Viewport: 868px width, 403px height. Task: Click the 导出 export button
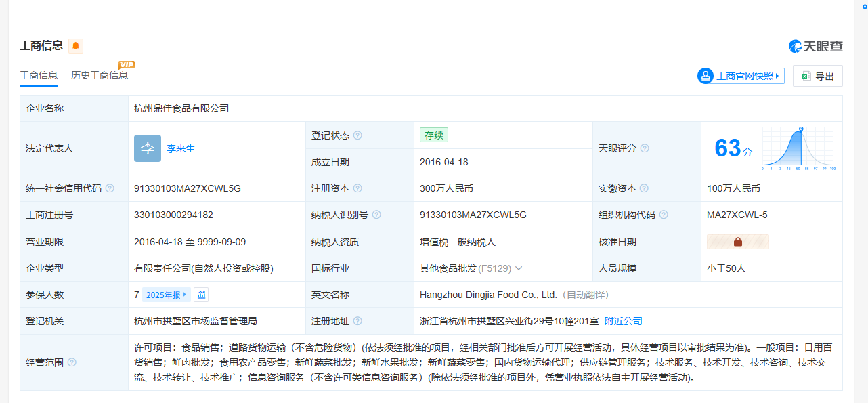coord(817,76)
